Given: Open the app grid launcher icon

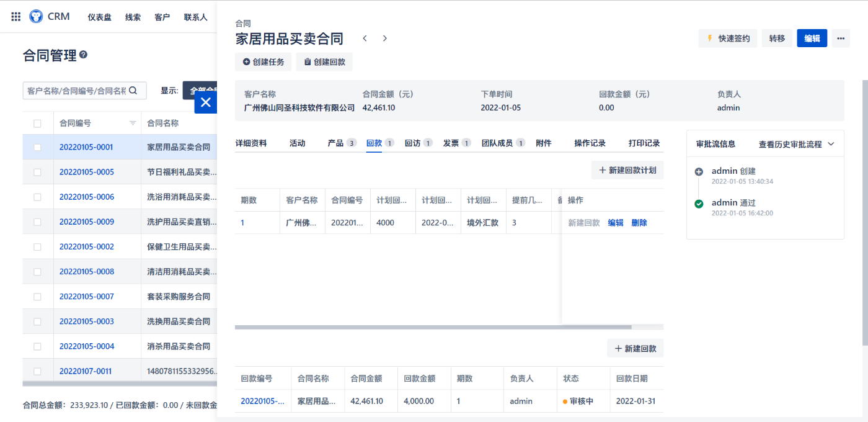Looking at the screenshot, I should pos(16,17).
